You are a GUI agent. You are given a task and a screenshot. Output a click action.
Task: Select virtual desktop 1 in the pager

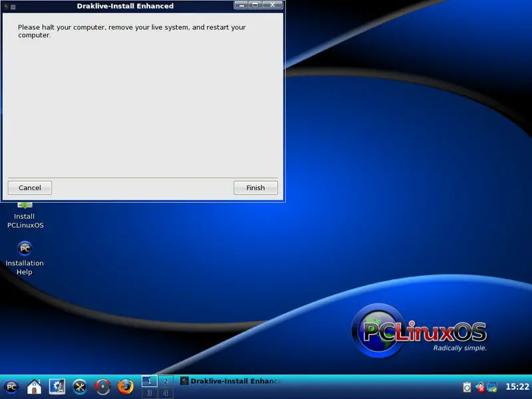(150, 381)
